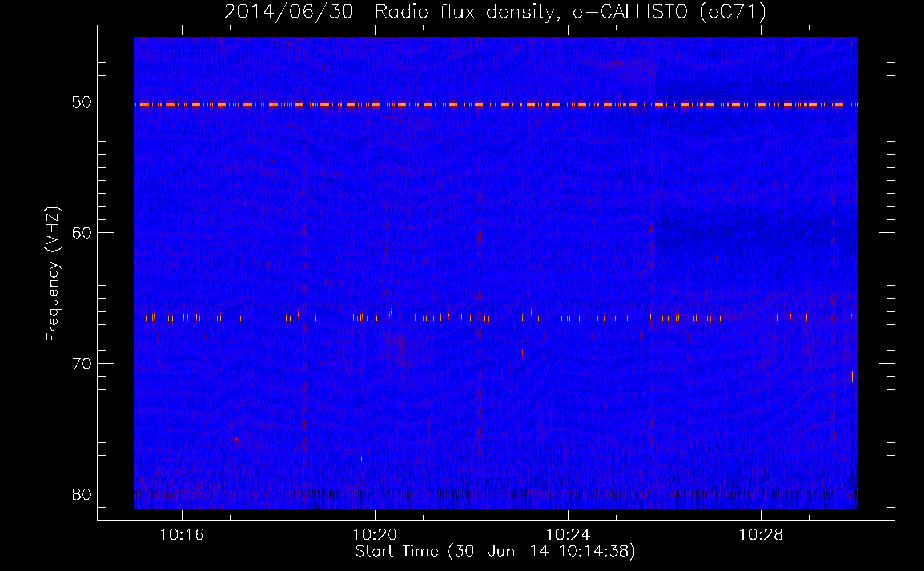Click the time tick label '10:16'
The height and width of the screenshot is (571, 924).
[182, 535]
